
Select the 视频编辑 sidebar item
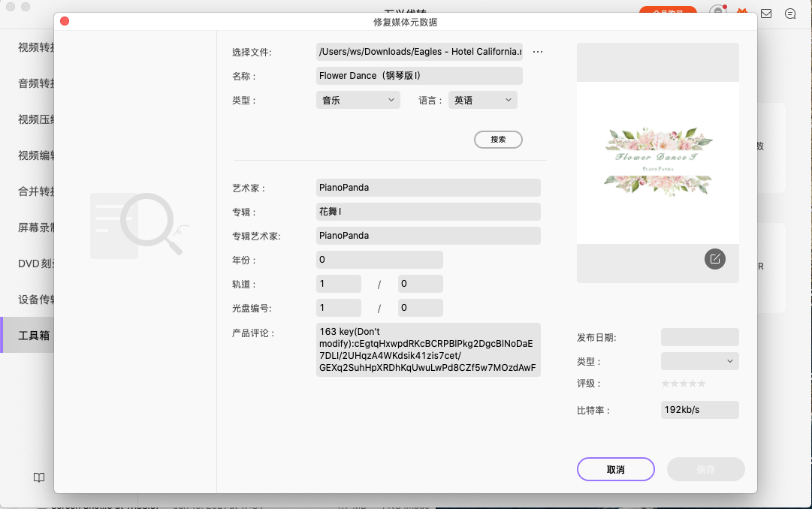click(28, 155)
